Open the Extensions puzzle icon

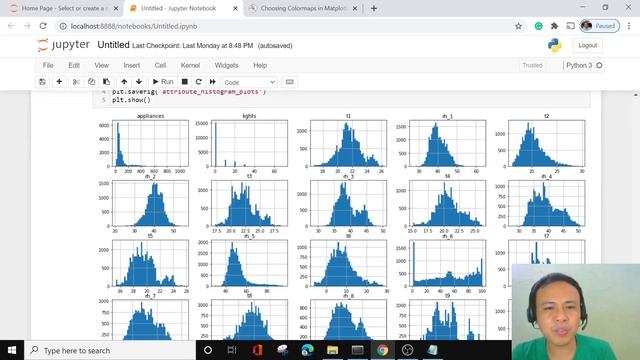point(554,26)
